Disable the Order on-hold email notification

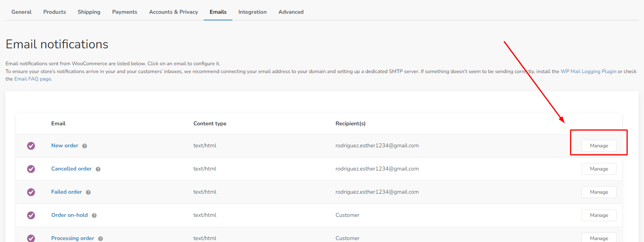click(x=31, y=215)
